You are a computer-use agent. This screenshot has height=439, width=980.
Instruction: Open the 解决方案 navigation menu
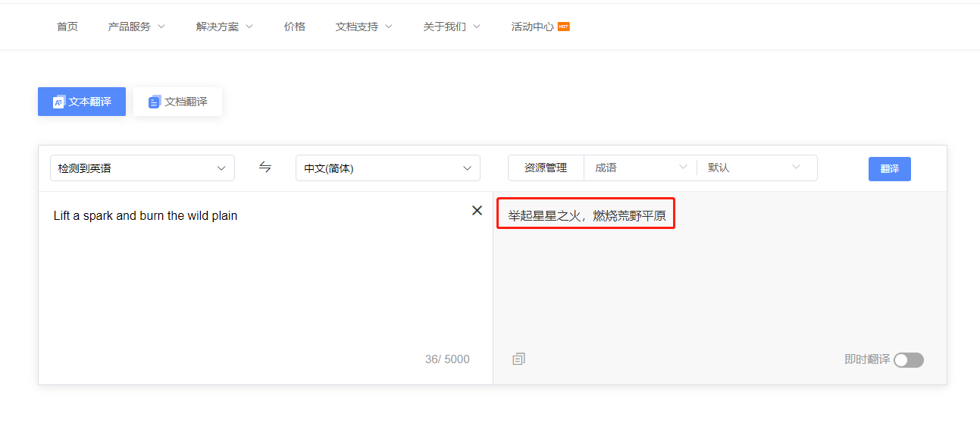click(x=224, y=27)
